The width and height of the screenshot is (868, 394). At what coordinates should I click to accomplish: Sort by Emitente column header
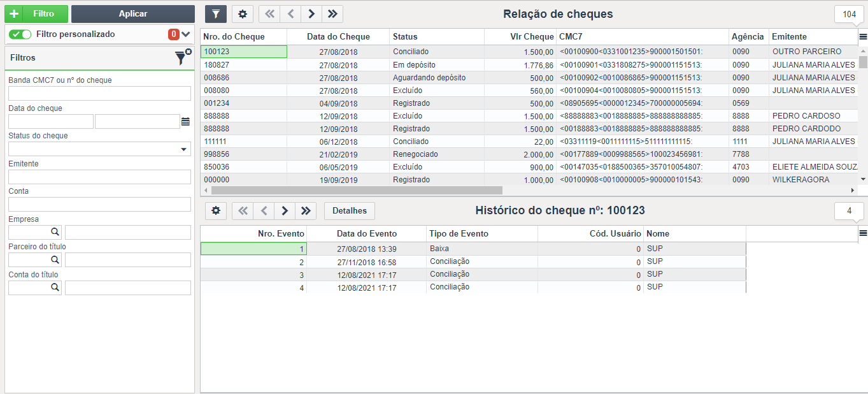(x=814, y=37)
